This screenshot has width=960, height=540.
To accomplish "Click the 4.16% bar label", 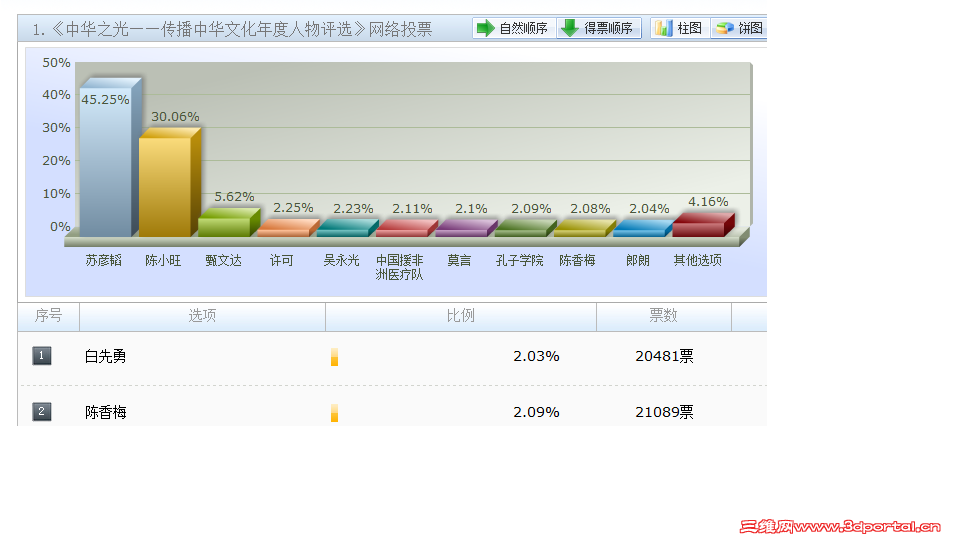I will click(x=708, y=201).
